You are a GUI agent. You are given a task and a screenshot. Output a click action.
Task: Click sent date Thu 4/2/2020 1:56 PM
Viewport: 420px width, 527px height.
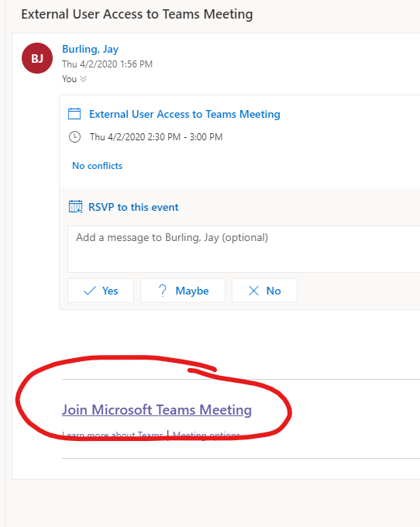(107, 64)
